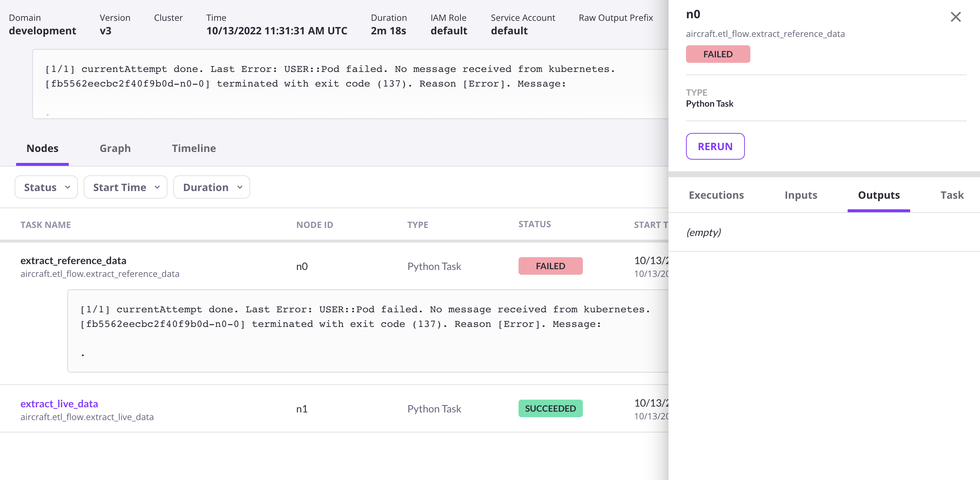Click the chevron in the Status filter
The width and height of the screenshot is (980, 480).
tap(68, 187)
